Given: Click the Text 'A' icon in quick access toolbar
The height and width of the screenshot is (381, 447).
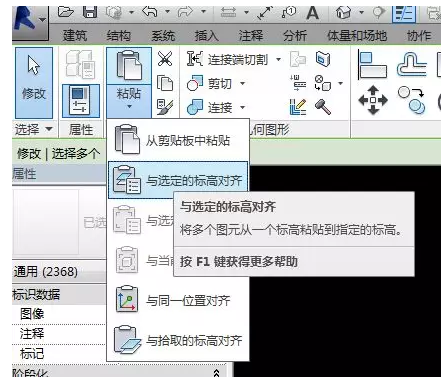Looking at the screenshot, I should (x=312, y=13).
